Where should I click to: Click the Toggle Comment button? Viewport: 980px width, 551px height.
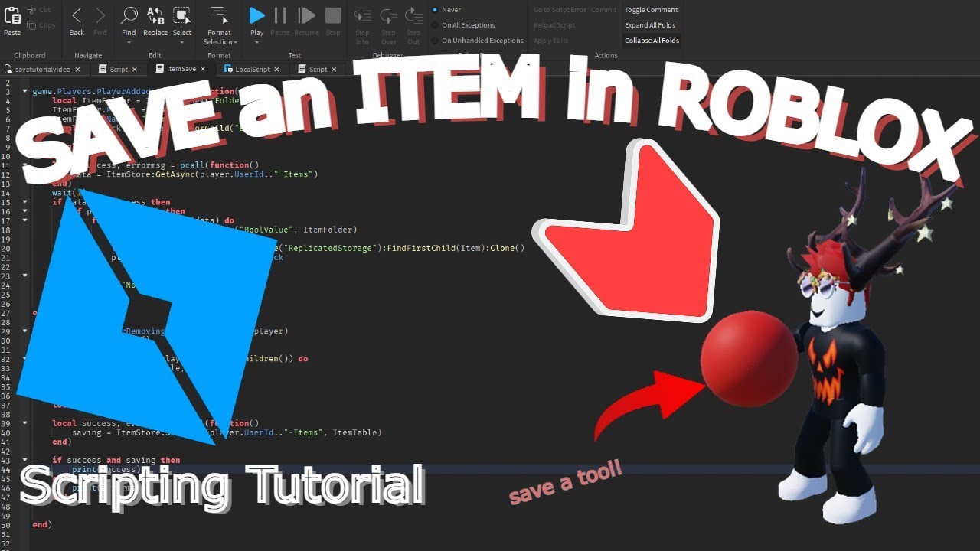[x=652, y=10]
